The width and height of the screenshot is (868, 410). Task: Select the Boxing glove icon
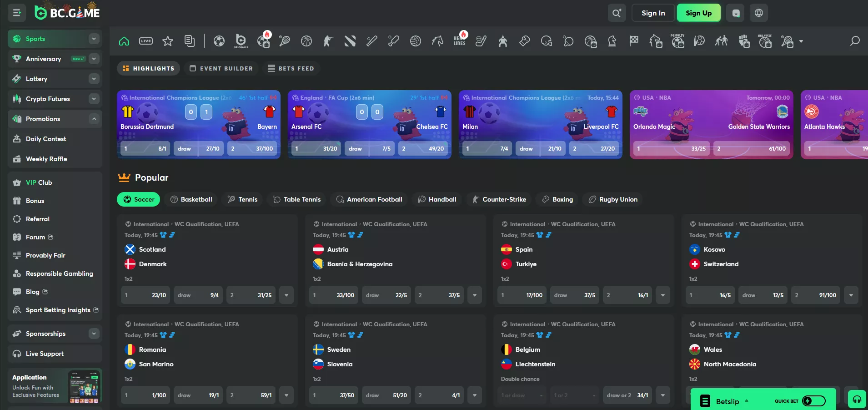(x=525, y=41)
